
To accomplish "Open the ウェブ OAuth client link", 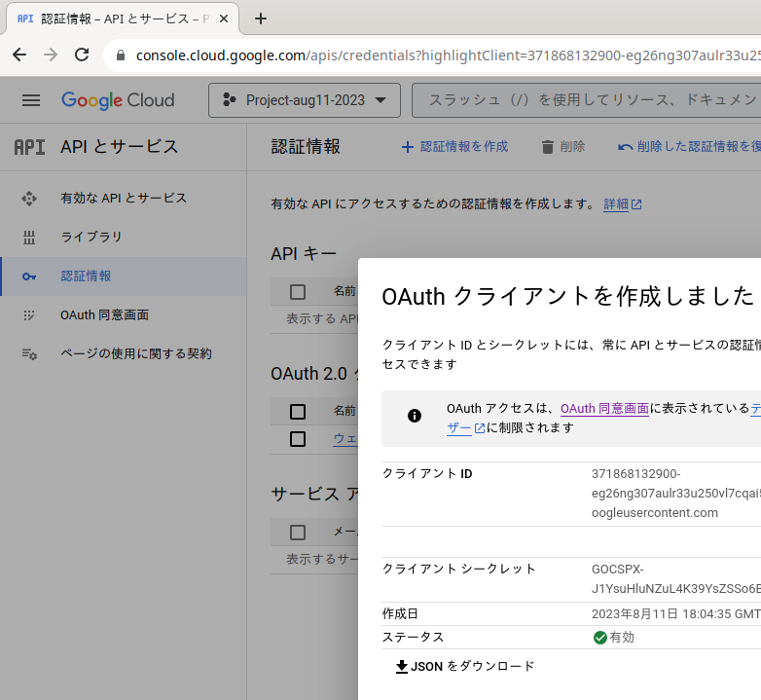I will [345, 439].
